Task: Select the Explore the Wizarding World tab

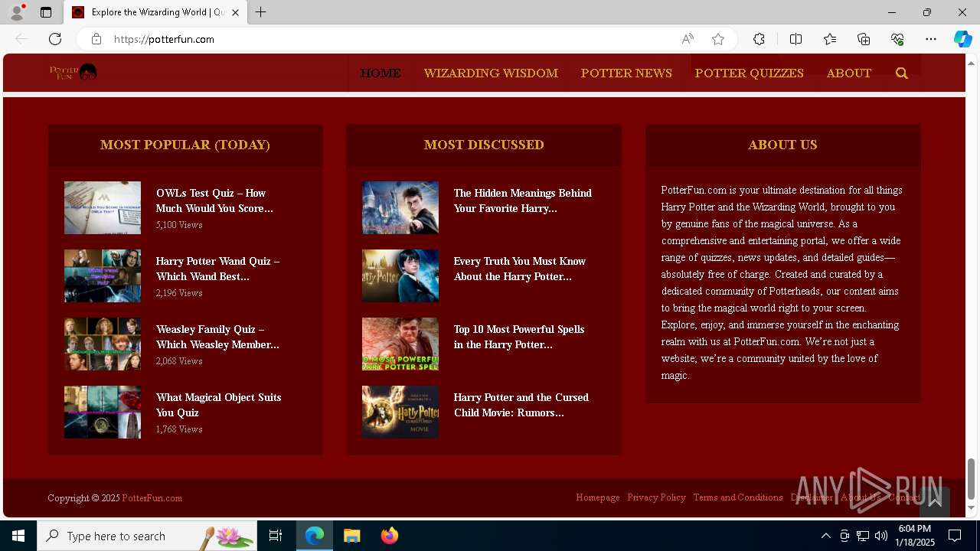Action: (x=156, y=12)
